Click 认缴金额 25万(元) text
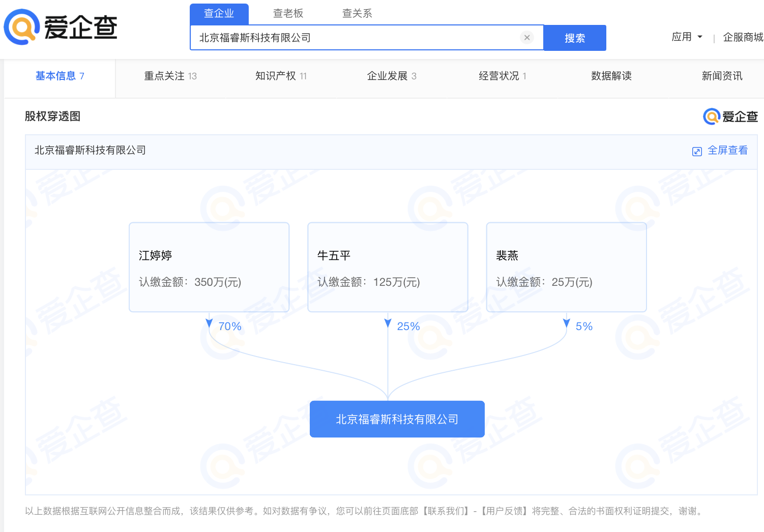The height and width of the screenshot is (532, 764). pos(544,282)
